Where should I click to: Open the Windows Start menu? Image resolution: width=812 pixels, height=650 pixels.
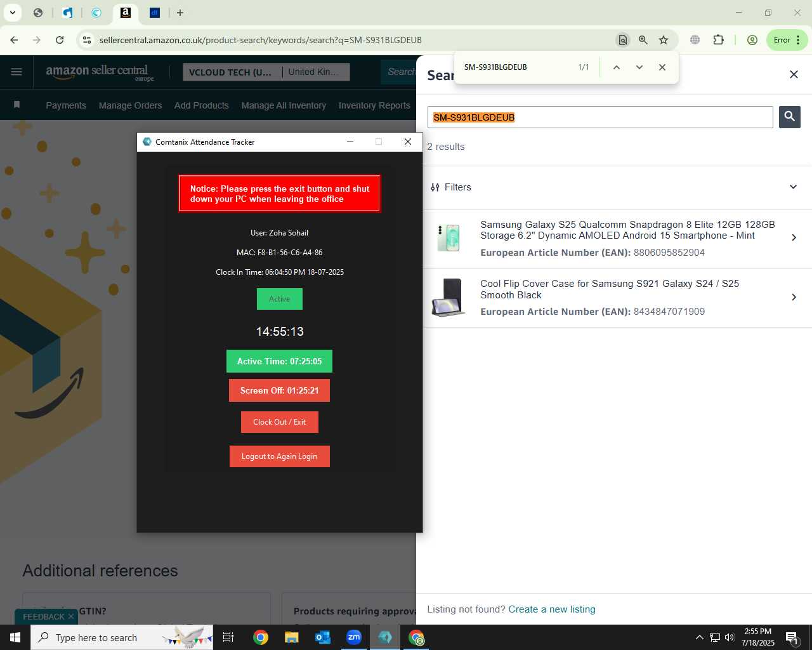coord(15,637)
